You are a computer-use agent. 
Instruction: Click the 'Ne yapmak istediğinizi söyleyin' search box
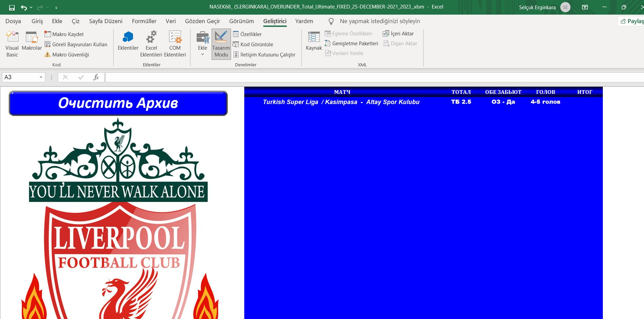[x=380, y=21]
